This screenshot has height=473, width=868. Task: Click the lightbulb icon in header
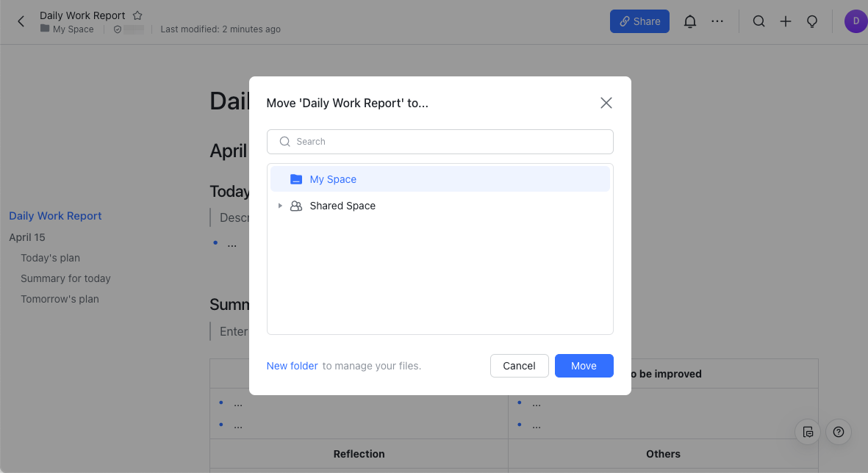(812, 21)
